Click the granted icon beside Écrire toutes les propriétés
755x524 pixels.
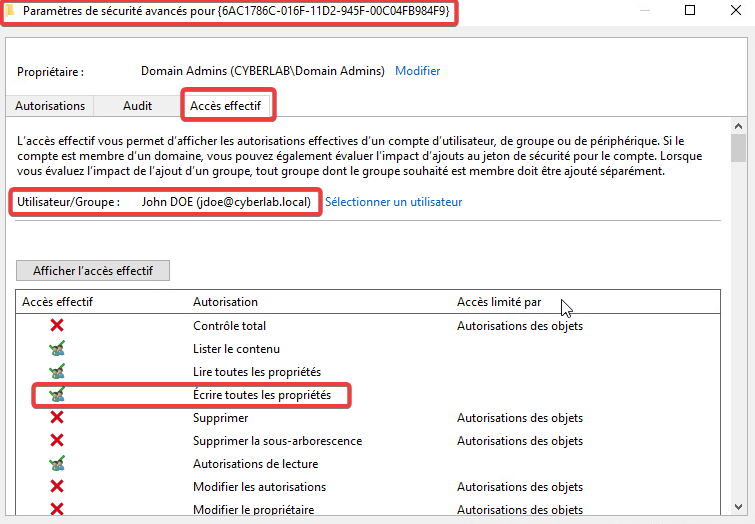[x=57, y=395]
